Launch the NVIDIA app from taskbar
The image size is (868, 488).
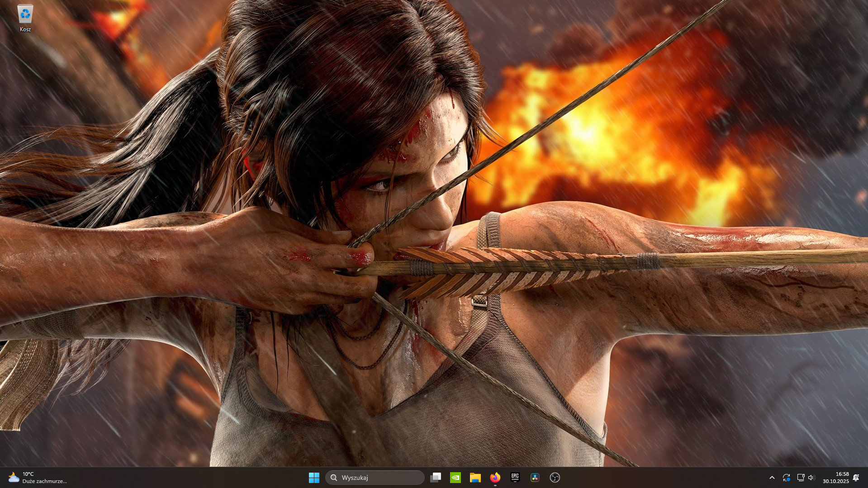click(455, 478)
